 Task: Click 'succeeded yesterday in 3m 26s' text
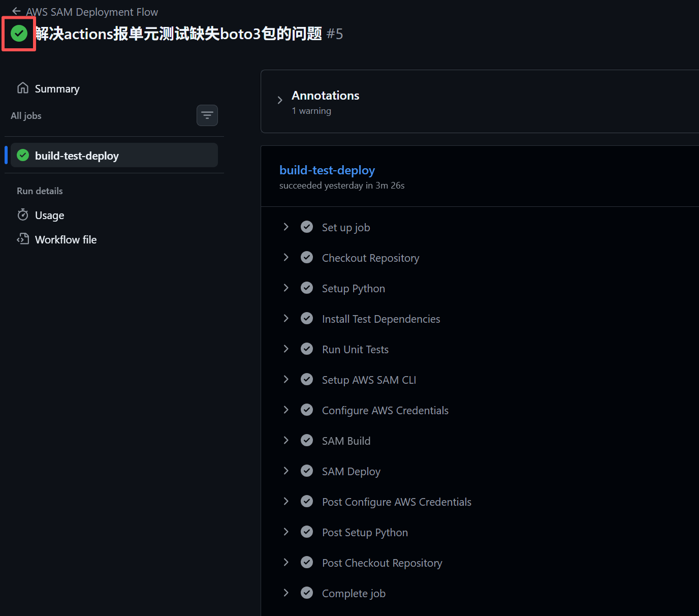(342, 186)
